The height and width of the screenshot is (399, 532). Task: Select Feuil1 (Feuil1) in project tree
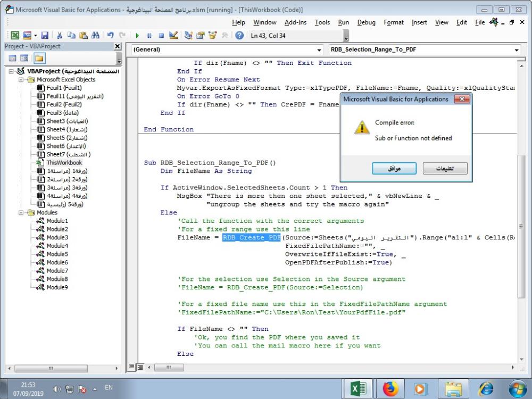pyautogui.click(x=64, y=88)
